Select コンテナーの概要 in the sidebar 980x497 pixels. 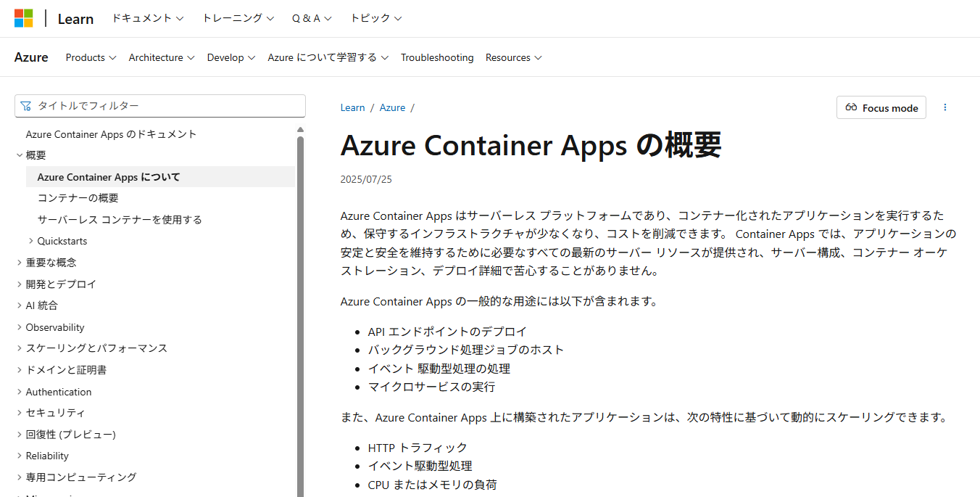(x=78, y=198)
